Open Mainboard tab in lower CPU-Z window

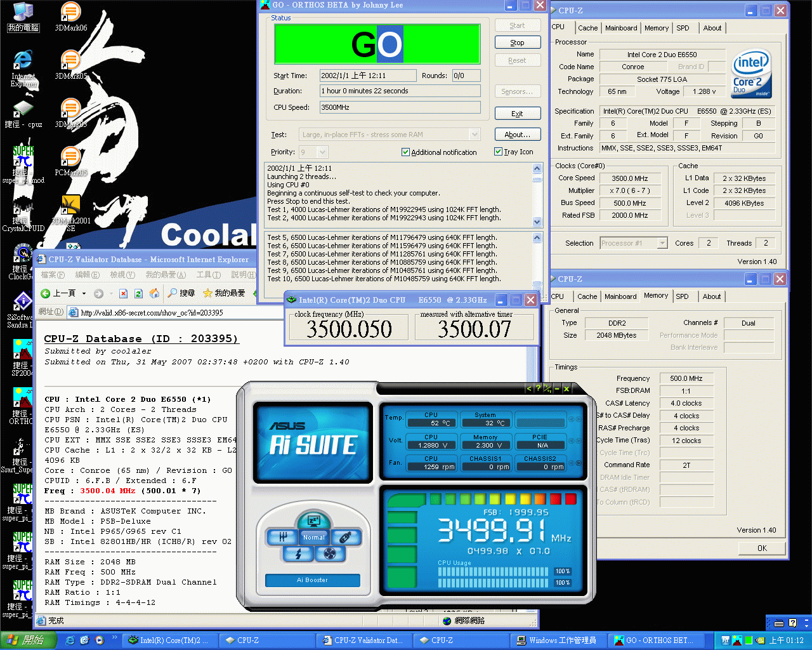(x=620, y=296)
